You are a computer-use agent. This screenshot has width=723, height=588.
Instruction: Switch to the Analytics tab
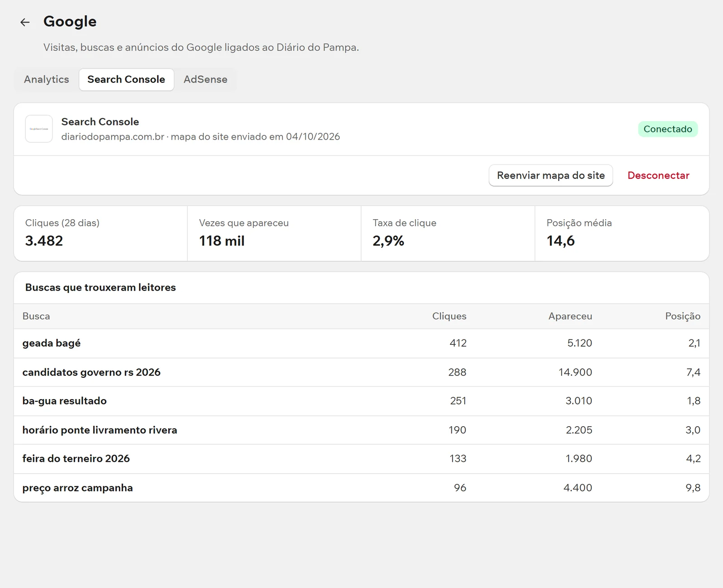[47, 80]
